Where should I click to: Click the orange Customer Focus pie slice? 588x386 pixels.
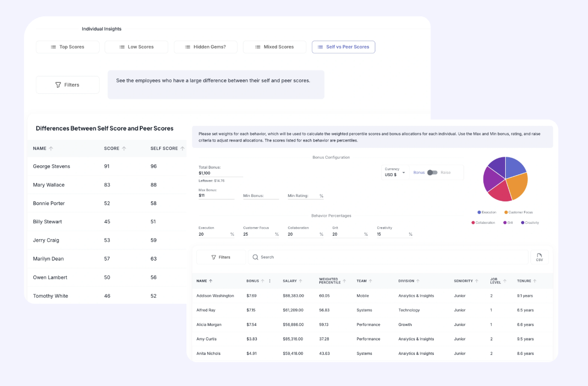(x=517, y=185)
